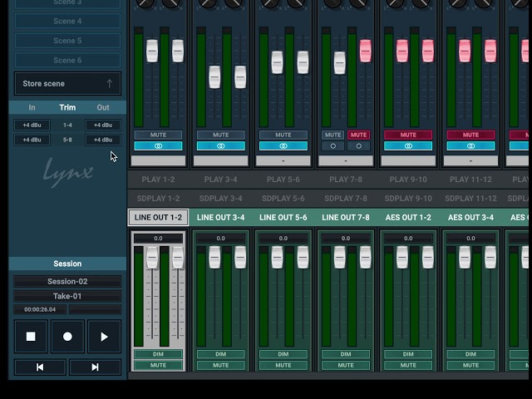
Task: Select the AES OUT 1-2 output tab
Action: (x=408, y=218)
